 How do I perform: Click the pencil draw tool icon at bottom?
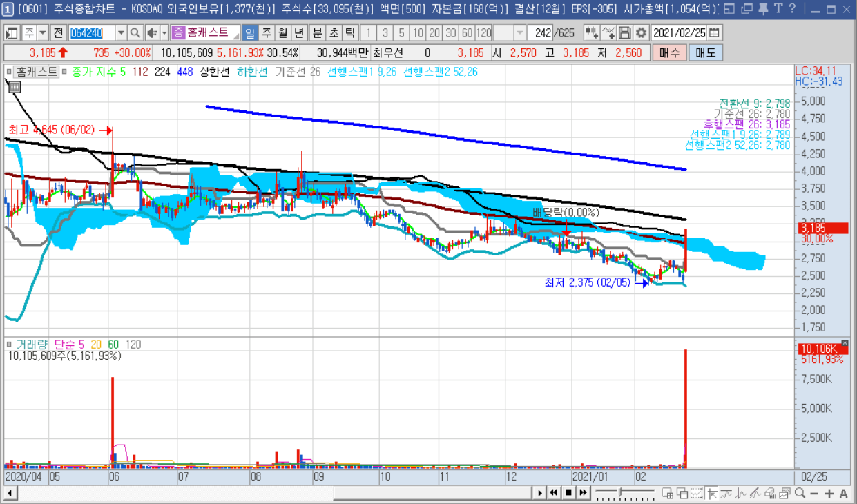[755, 493]
